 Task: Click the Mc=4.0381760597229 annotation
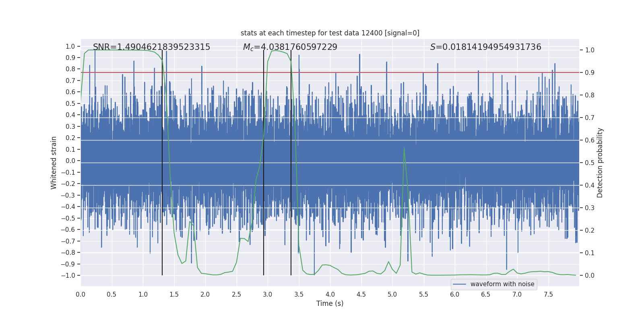click(x=290, y=47)
